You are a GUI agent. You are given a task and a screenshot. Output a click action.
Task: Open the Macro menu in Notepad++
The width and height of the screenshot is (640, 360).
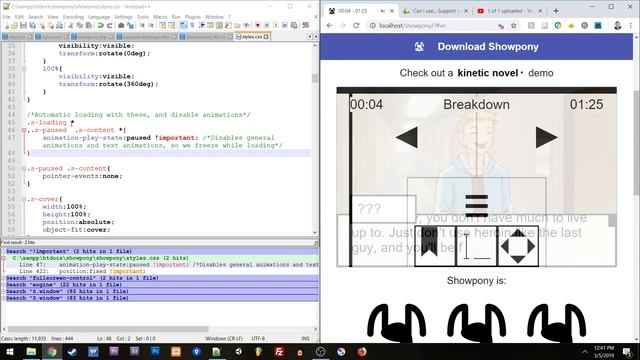click(160, 17)
